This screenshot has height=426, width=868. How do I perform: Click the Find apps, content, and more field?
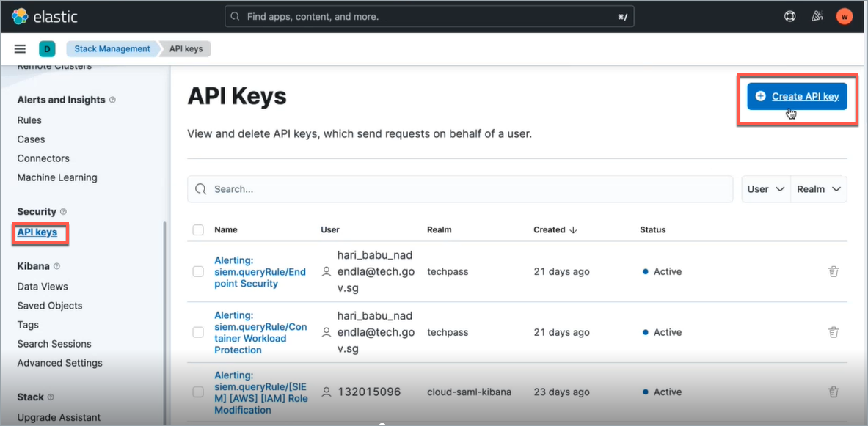[429, 16]
